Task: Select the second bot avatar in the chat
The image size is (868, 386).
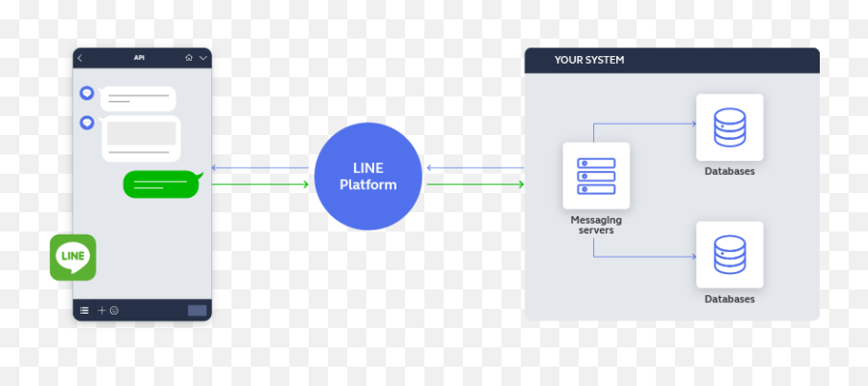Action: (87, 123)
